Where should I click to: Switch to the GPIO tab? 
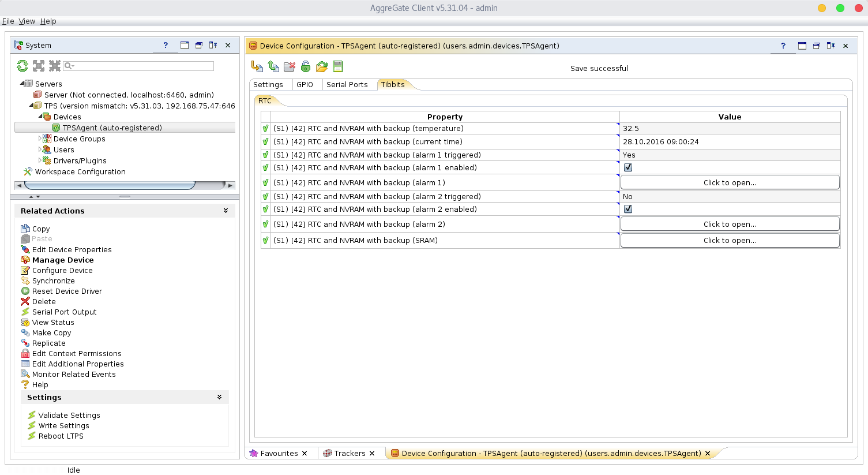point(305,84)
